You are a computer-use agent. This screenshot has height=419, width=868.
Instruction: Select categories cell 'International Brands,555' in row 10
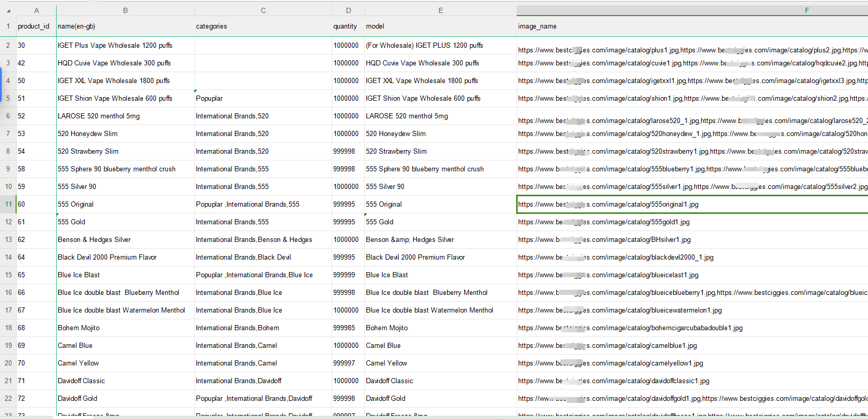point(263,186)
